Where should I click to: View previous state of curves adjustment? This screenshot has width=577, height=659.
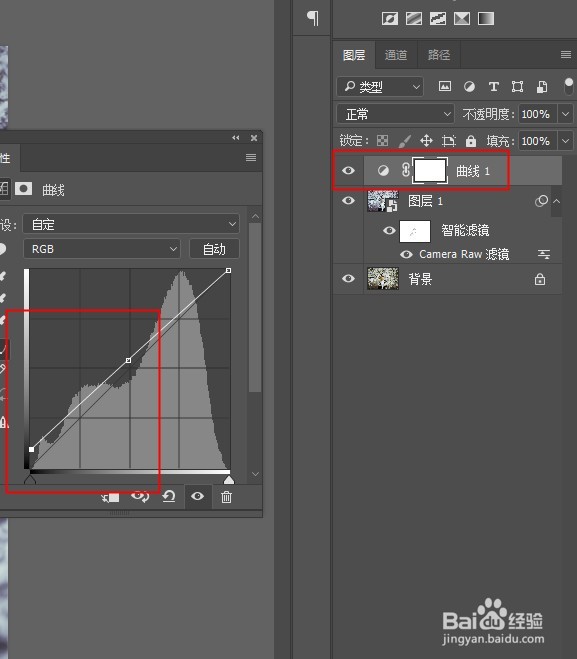[140, 497]
